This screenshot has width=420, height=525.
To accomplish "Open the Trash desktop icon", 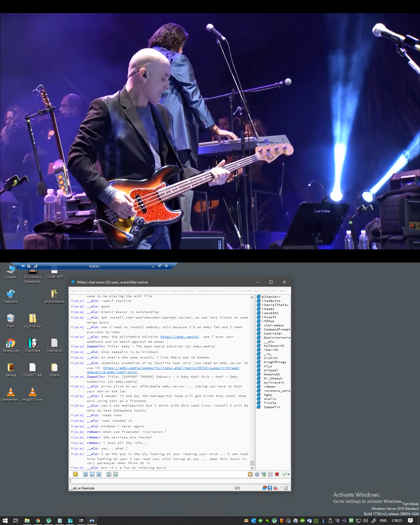I will click(x=11, y=321).
